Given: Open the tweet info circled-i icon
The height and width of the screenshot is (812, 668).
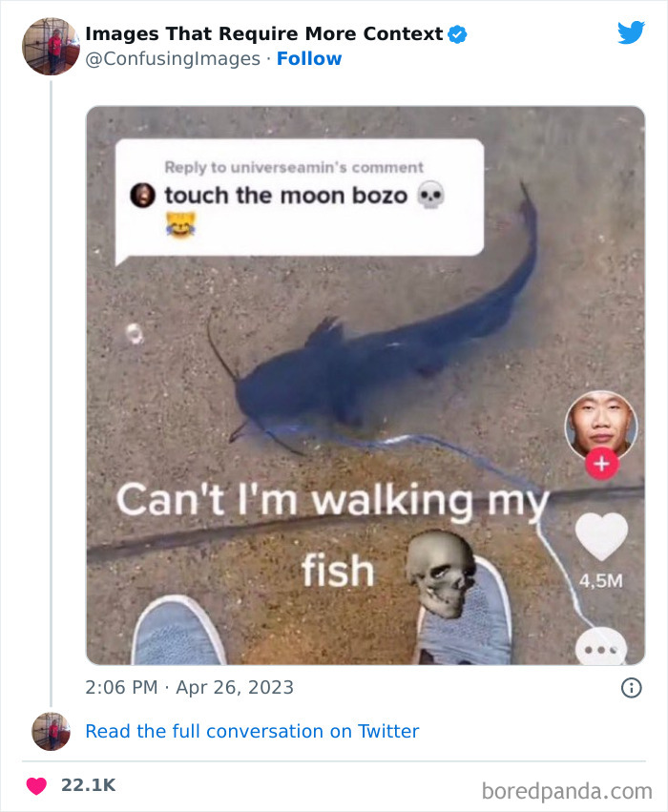Looking at the screenshot, I should pyautogui.click(x=634, y=686).
